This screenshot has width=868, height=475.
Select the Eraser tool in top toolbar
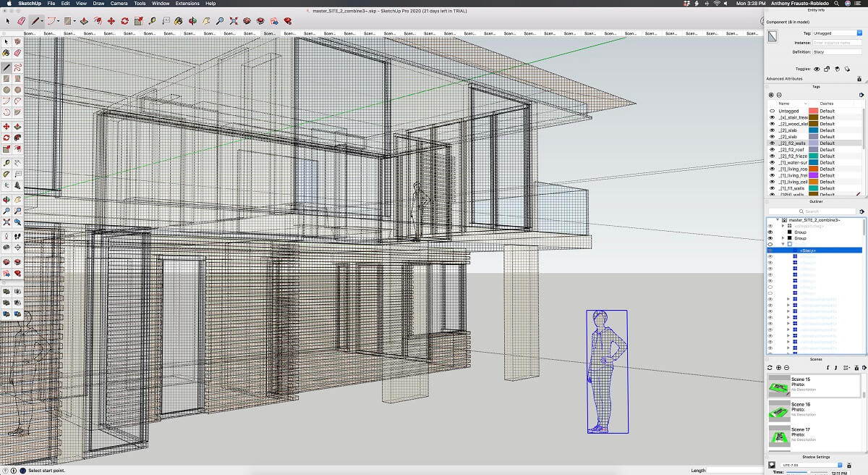point(21,21)
